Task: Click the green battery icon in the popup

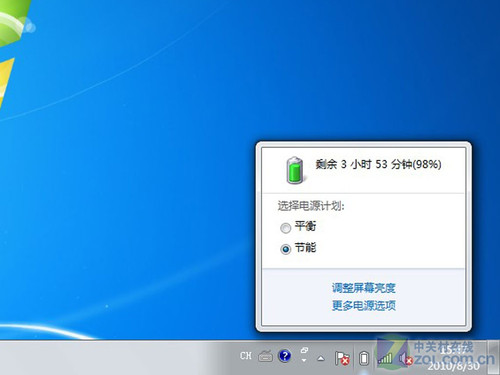Action: (x=295, y=170)
